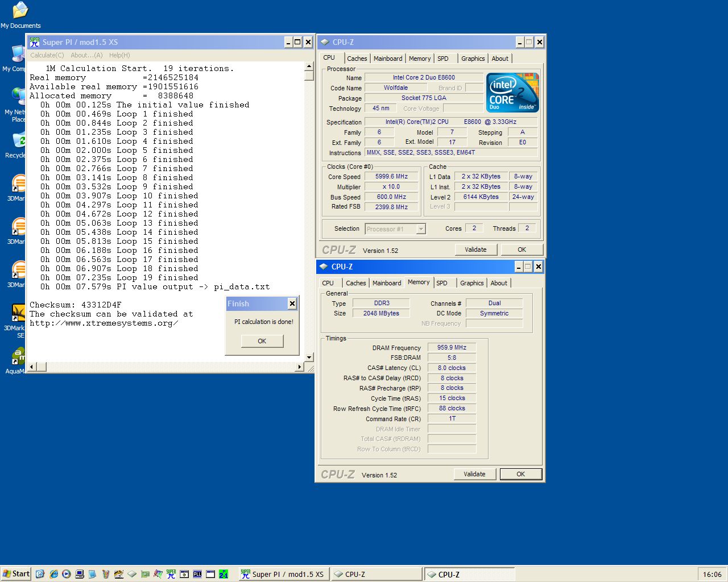This screenshot has width=728, height=582.
Task: Click Super PI horizontal scroll left arrow
Action: pos(32,367)
